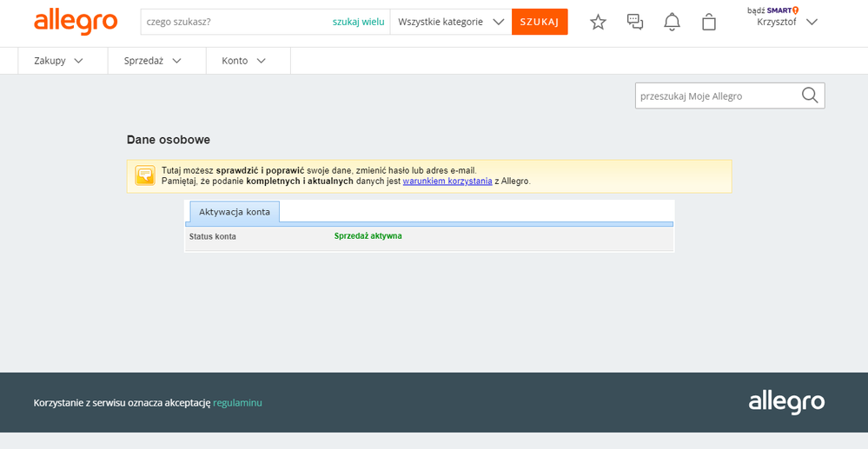Click the Allegro logo in the header

pyautogui.click(x=76, y=22)
